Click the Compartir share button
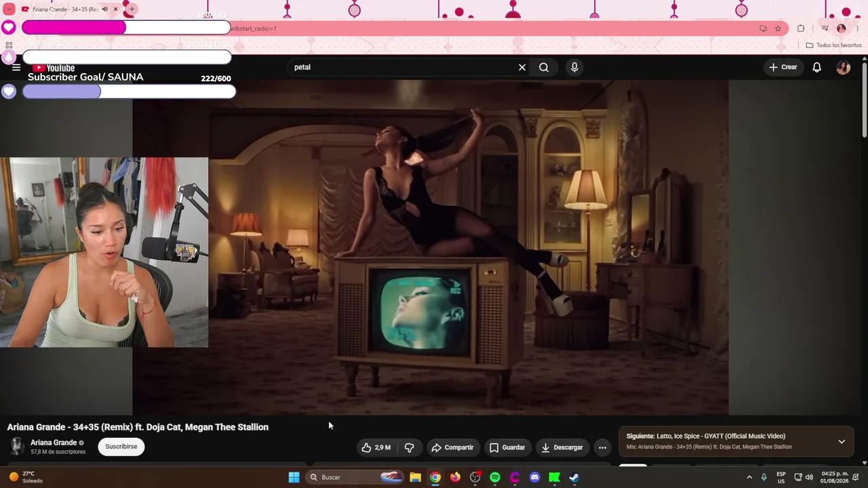 coord(452,447)
